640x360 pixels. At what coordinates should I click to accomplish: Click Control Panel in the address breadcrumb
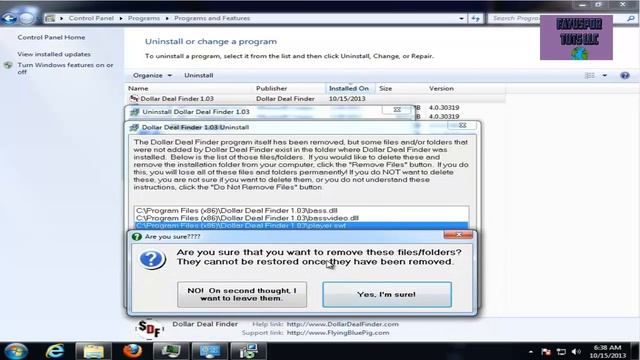[x=91, y=18]
